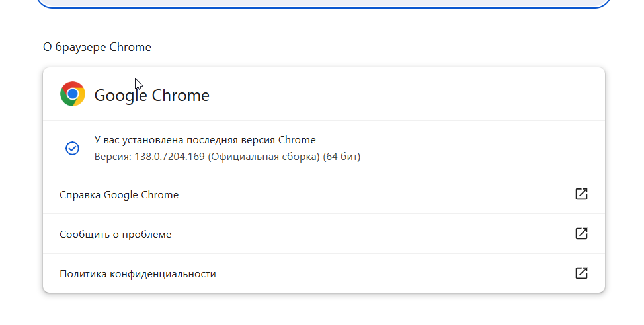This screenshot has width=644, height=325.
Task: Click the blue update checkmark icon
Action: [x=72, y=148]
